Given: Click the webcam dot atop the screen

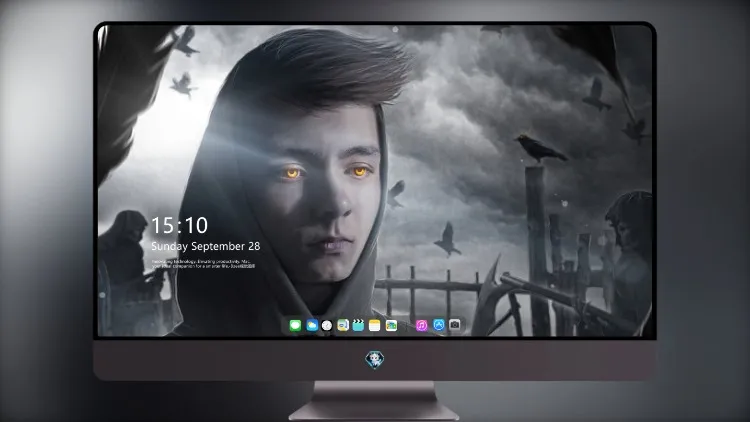Looking at the screenshot, I should [395, 30].
